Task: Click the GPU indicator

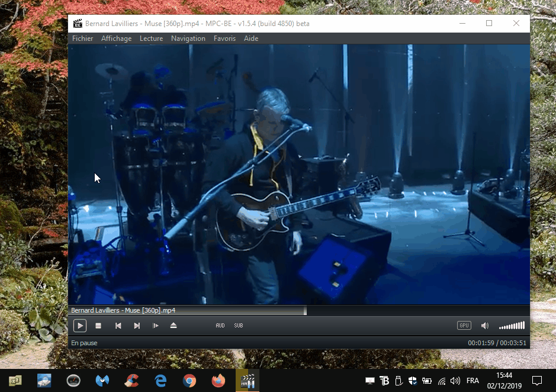Action: [464, 325]
